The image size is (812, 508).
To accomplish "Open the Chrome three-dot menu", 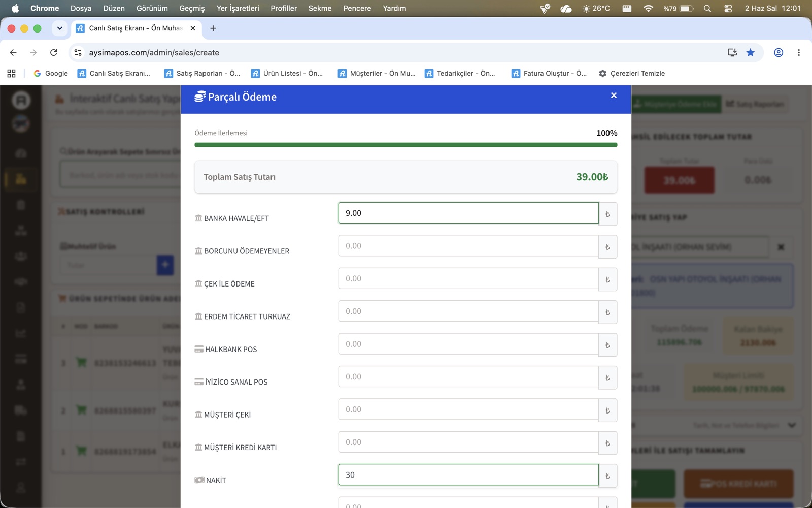I will [799, 52].
